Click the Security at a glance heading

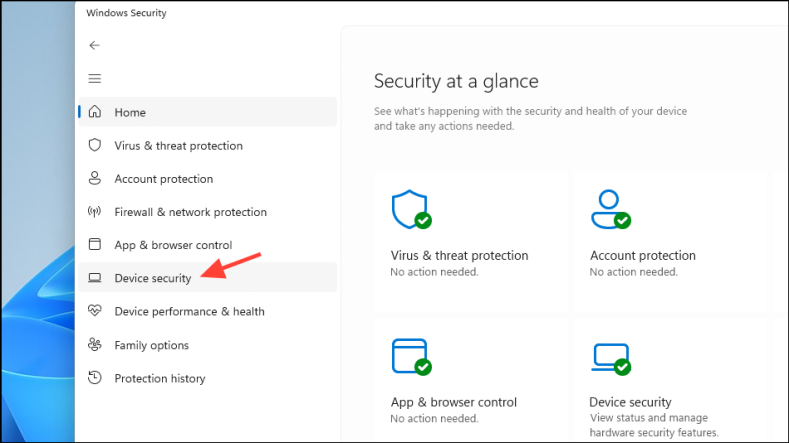coord(456,81)
